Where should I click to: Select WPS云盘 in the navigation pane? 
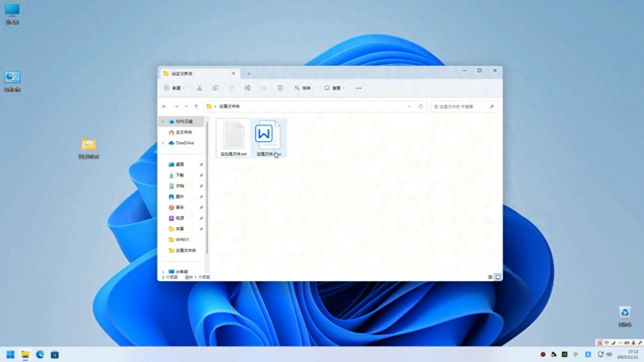click(x=183, y=121)
